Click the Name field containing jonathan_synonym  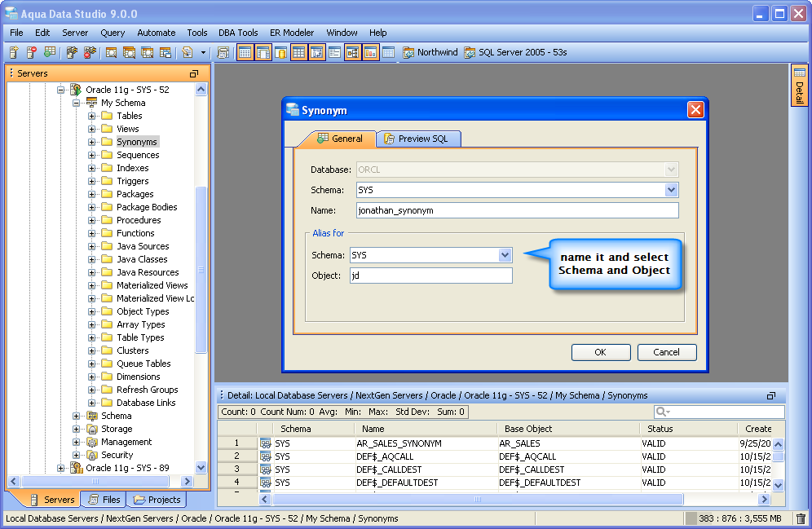518,210
